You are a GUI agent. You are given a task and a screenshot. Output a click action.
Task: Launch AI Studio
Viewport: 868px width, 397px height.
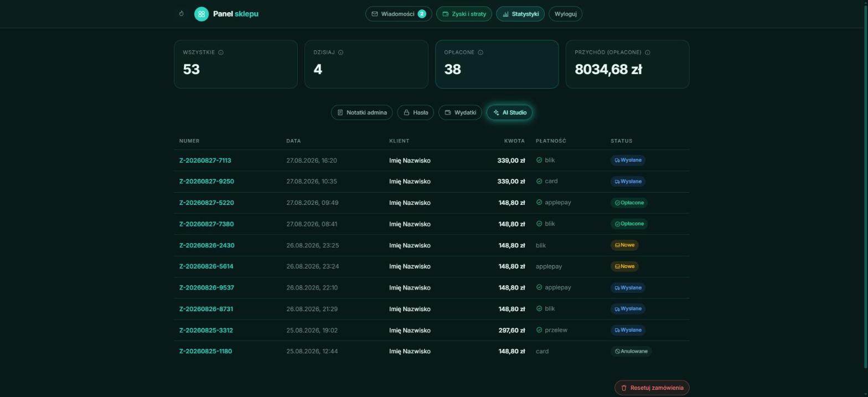(509, 112)
